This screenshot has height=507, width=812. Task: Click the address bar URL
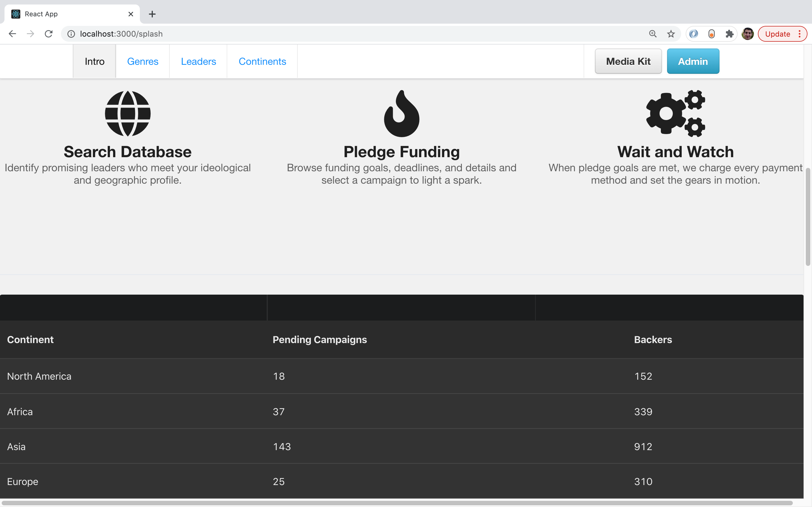click(x=122, y=34)
